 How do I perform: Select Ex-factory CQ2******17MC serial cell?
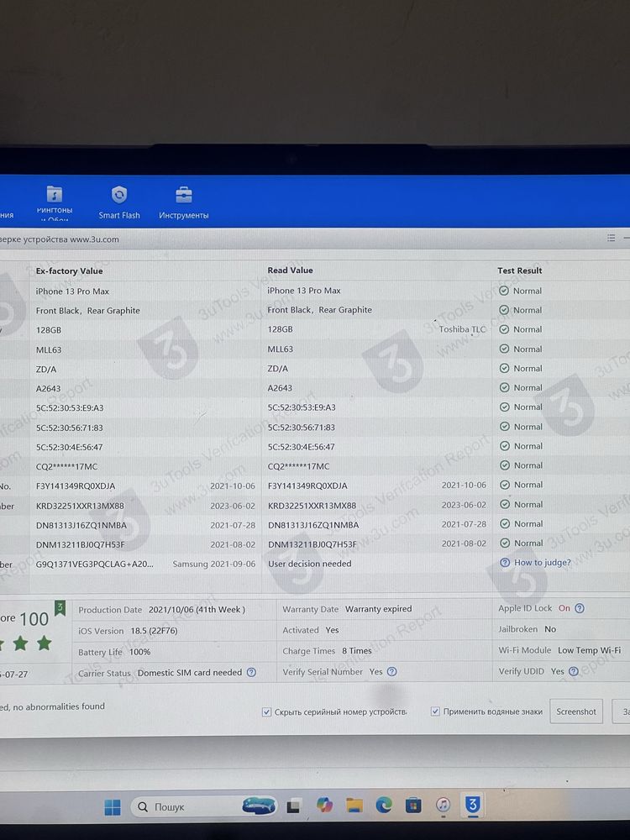pyautogui.click(x=66, y=466)
